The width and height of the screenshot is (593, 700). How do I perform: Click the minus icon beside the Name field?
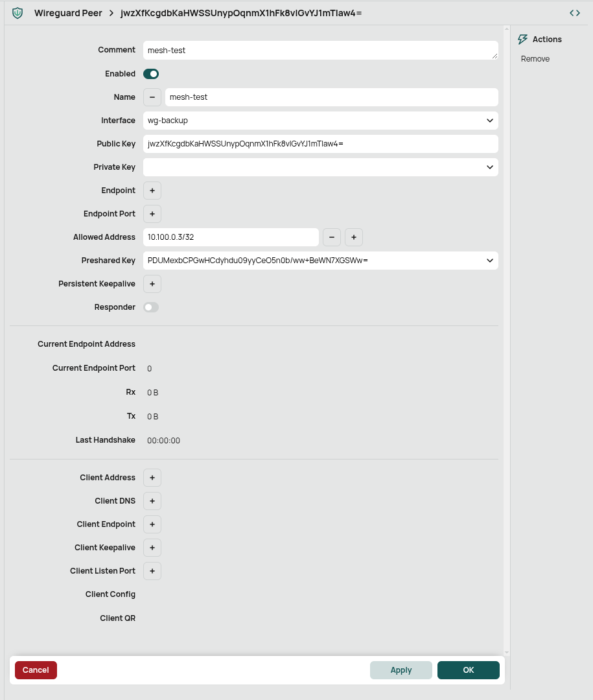click(x=152, y=97)
